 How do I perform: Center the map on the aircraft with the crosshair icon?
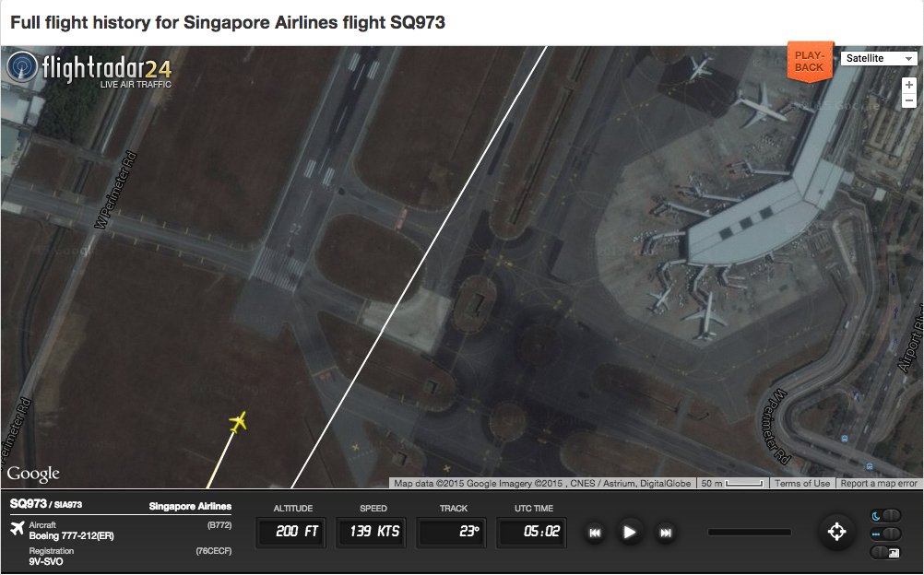click(836, 532)
